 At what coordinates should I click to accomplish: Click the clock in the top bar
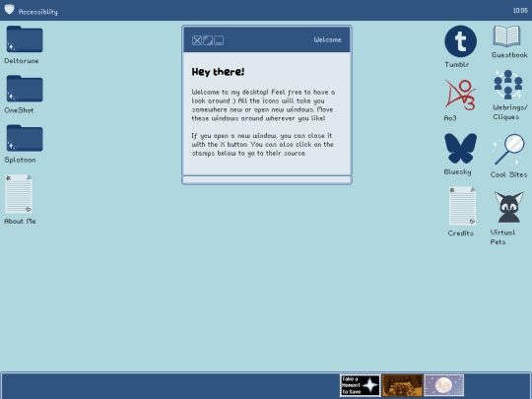click(x=520, y=11)
